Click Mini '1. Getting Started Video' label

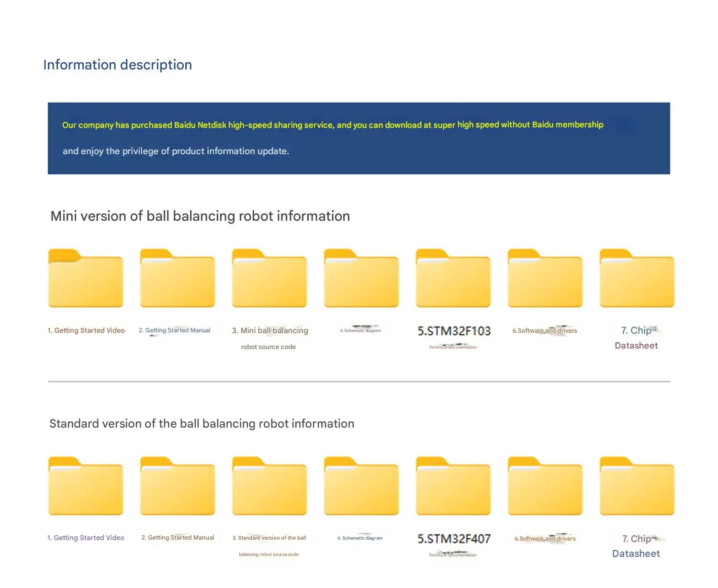tap(86, 330)
